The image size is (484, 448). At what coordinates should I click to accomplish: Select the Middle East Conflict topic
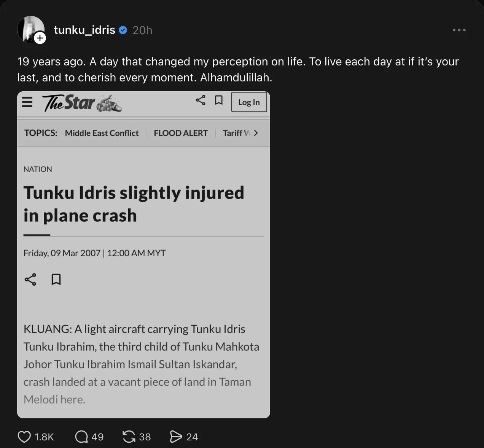[102, 133]
